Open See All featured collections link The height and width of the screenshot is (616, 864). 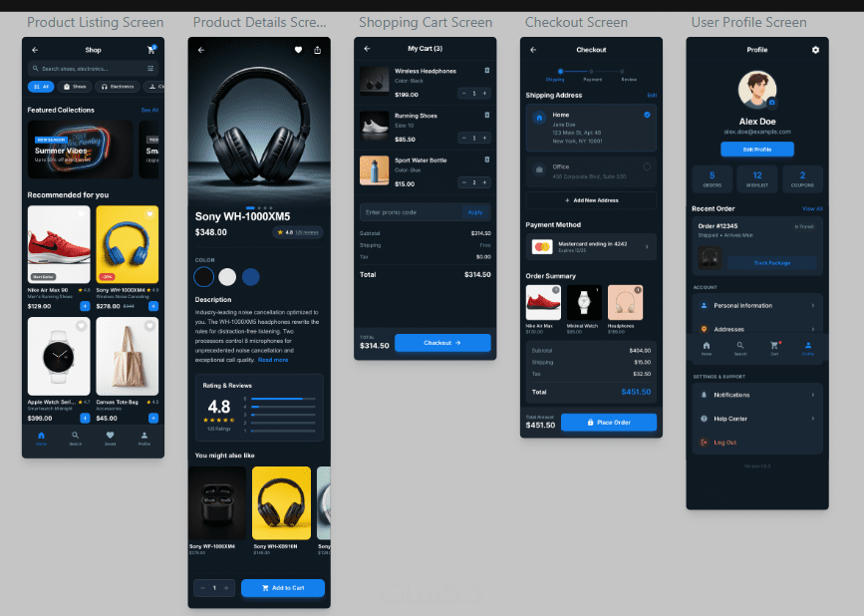[149, 111]
